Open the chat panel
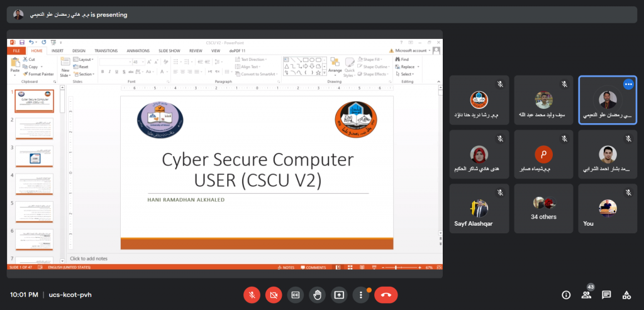The width and height of the screenshot is (644, 310). click(606, 294)
